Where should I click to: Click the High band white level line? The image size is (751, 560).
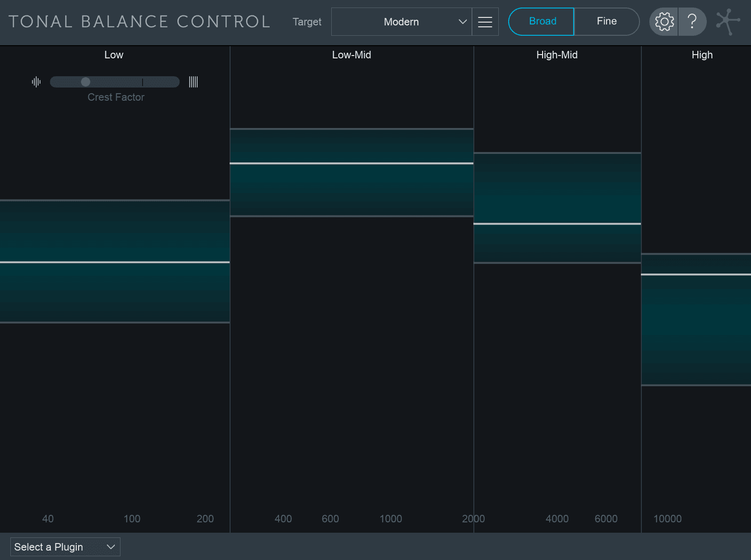point(696,274)
